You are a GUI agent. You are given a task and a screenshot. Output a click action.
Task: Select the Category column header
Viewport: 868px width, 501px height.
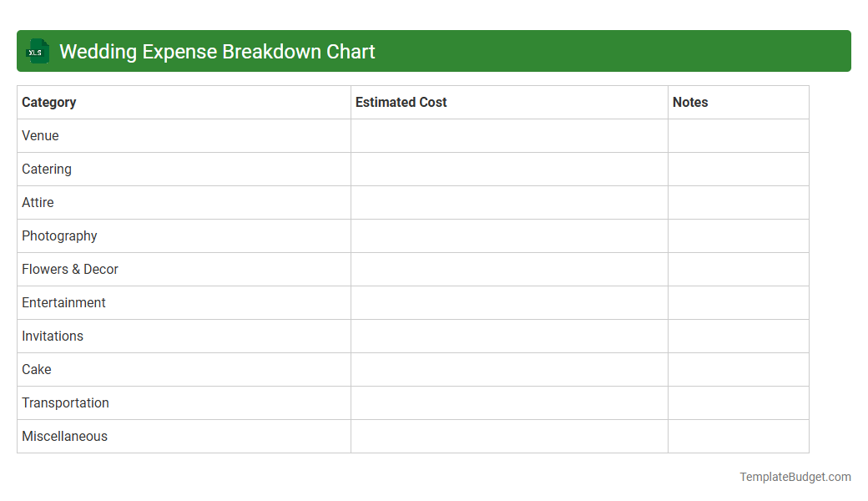coord(48,102)
